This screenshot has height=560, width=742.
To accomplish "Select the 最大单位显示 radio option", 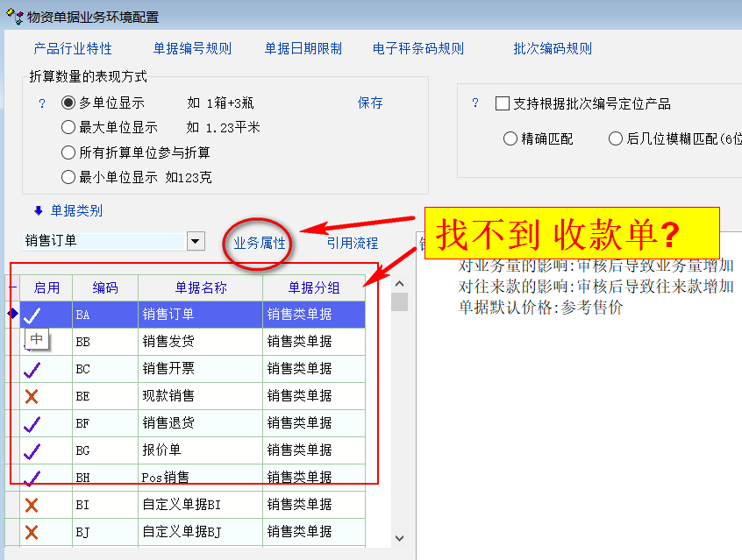I will point(68,128).
